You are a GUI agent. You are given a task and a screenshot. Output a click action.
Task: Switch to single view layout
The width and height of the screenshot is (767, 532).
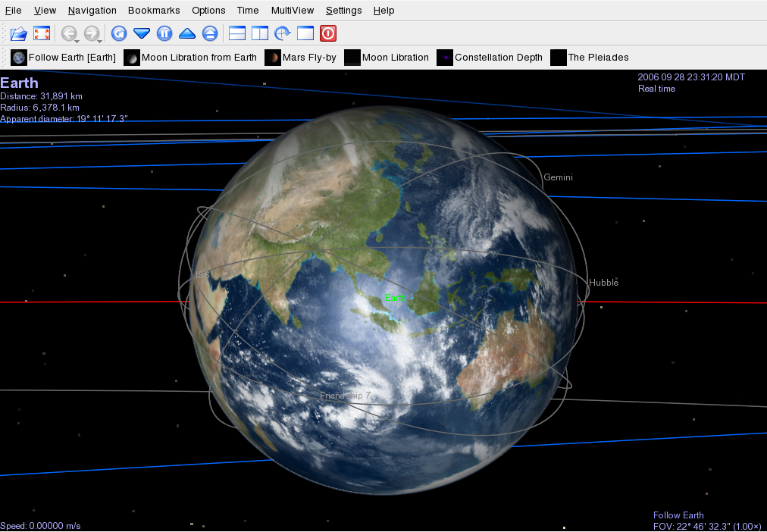click(305, 34)
